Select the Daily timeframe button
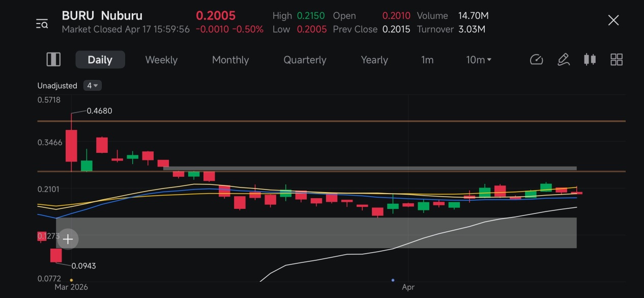This screenshot has height=298, width=644. [100, 60]
